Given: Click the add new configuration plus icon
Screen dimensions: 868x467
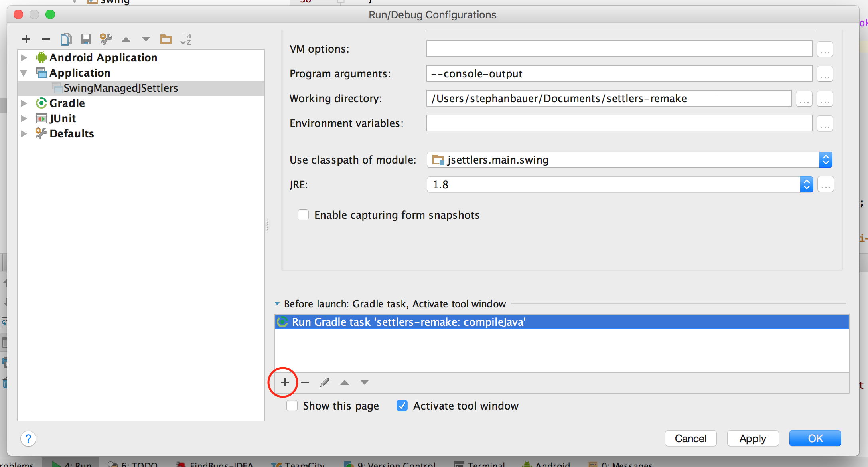Looking at the screenshot, I should [26, 39].
